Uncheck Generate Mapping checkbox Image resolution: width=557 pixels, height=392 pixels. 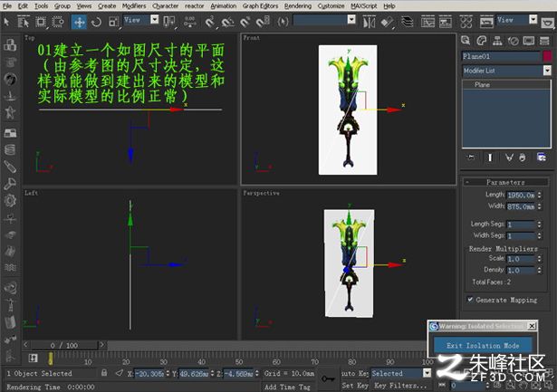click(x=470, y=300)
